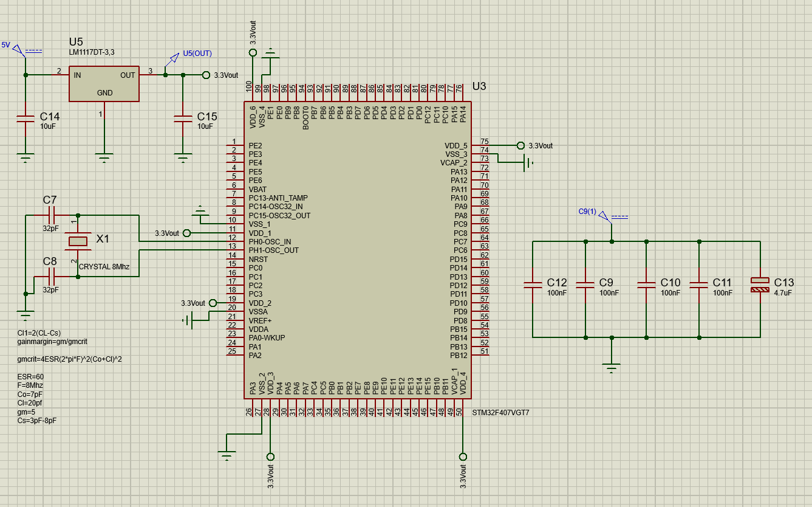Click the PA0-WKUP pin label
The image size is (812, 507).
(267, 338)
